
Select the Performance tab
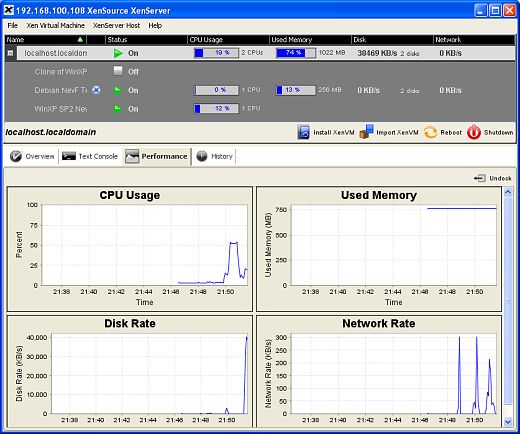coord(156,156)
